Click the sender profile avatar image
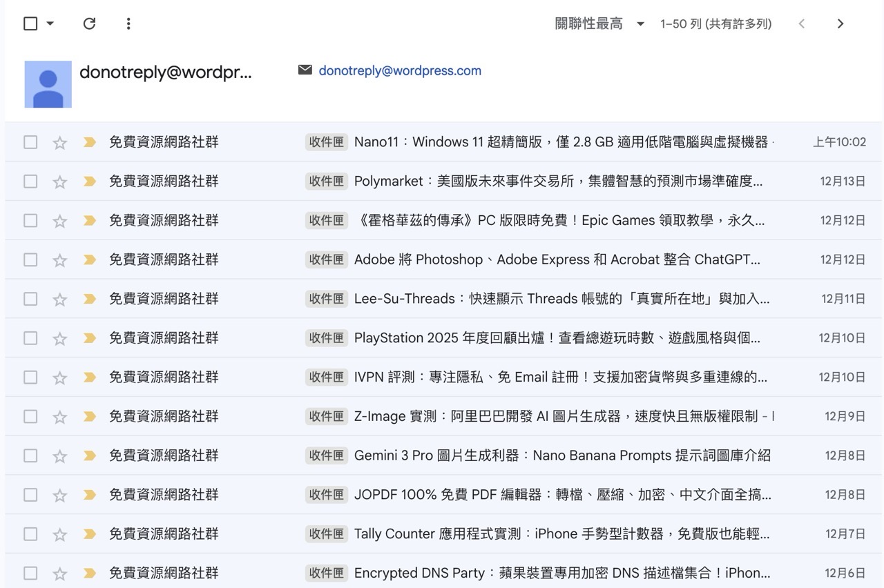The width and height of the screenshot is (884, 588). 48,84
